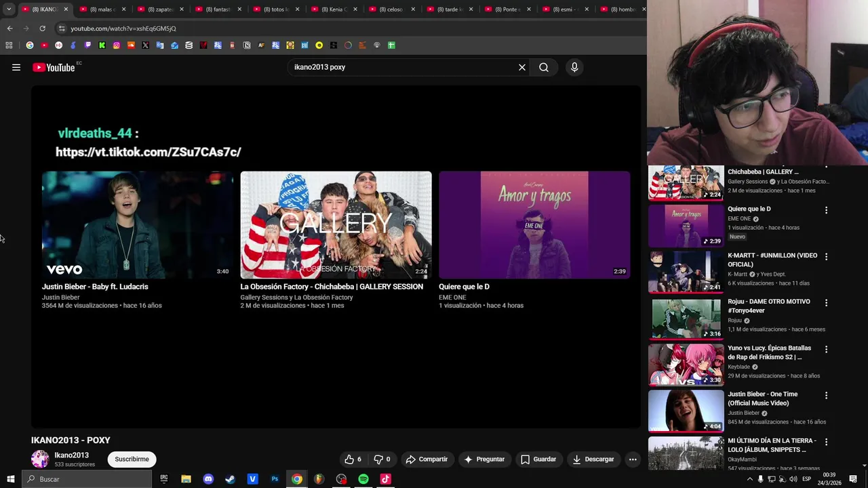Open sidebar K-MARTT #UNMILLON video title
Screen dimensions: 868x488
click(772, 260)
